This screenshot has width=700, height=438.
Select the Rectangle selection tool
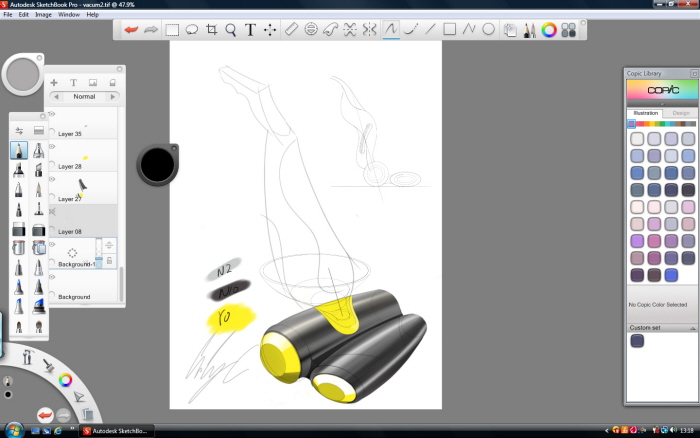coord(172,30)
